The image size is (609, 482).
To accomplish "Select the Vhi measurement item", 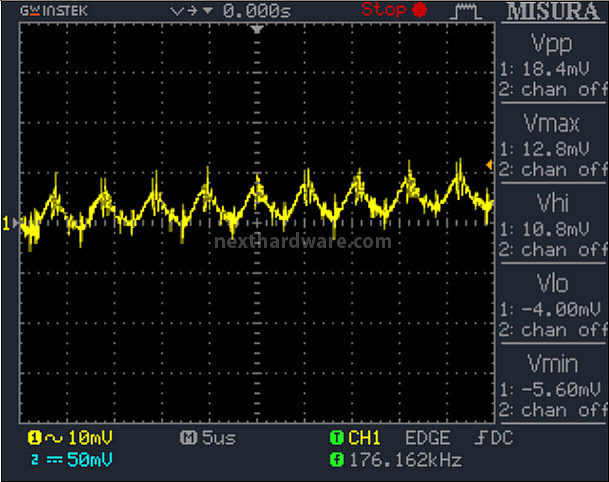I will 552,223.
